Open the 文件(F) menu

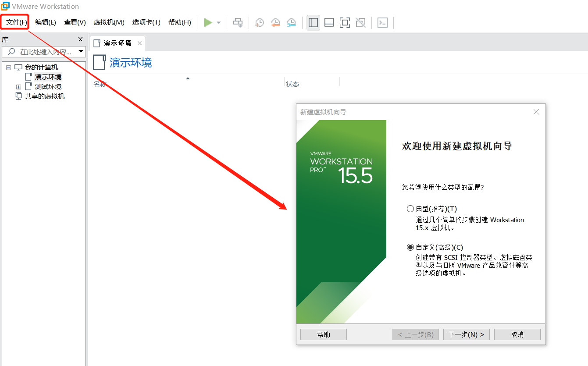16,22
